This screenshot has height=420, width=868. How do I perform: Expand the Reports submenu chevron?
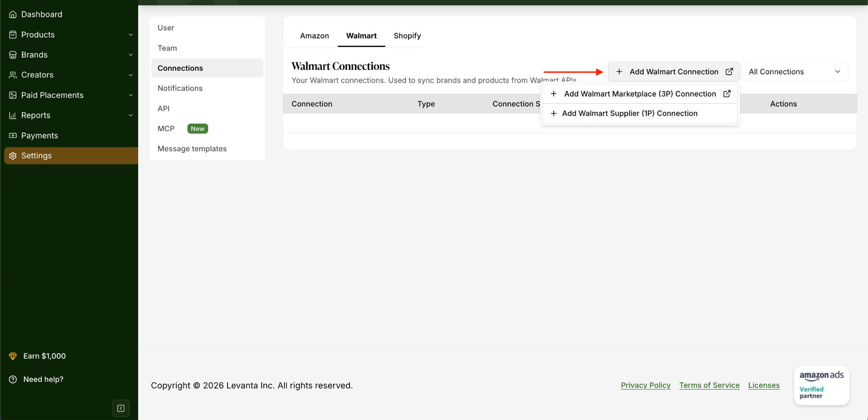tap(131, 115)
